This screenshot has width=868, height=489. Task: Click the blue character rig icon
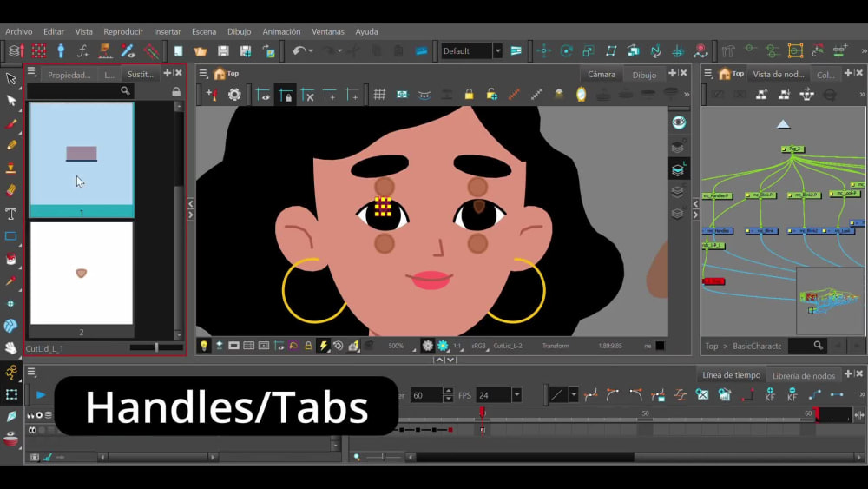pos(61,51)
